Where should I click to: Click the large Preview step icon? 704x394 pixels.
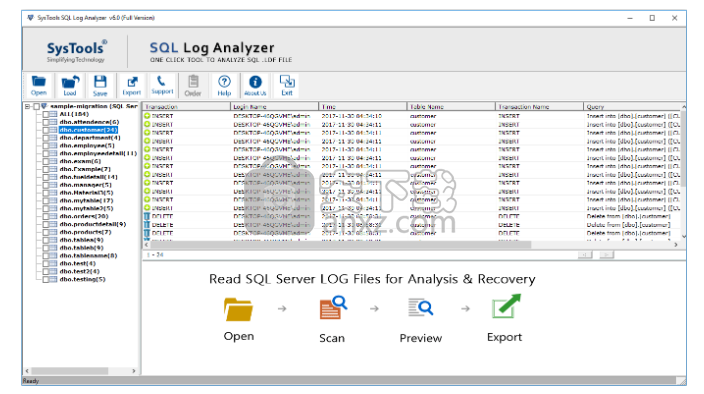421,308
